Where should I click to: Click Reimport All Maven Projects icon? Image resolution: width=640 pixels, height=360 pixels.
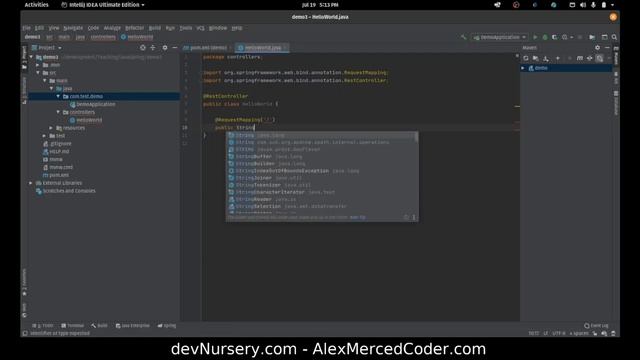click(526, 58)
